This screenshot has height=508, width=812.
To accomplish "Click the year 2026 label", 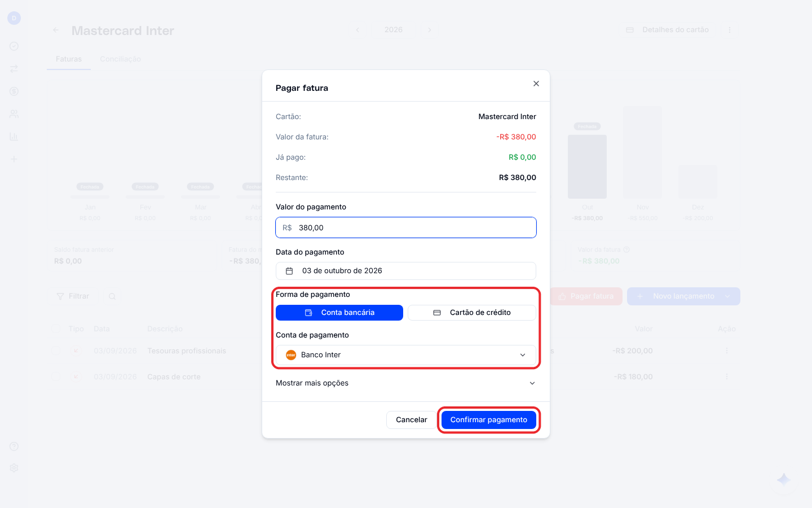I will [x=394, y=30].
